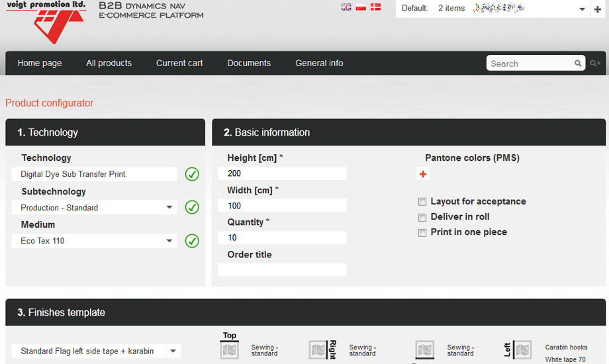Open the Medium dropdown showing Eco Tex 110
The image size is (609, 364).
click(169, 241)
